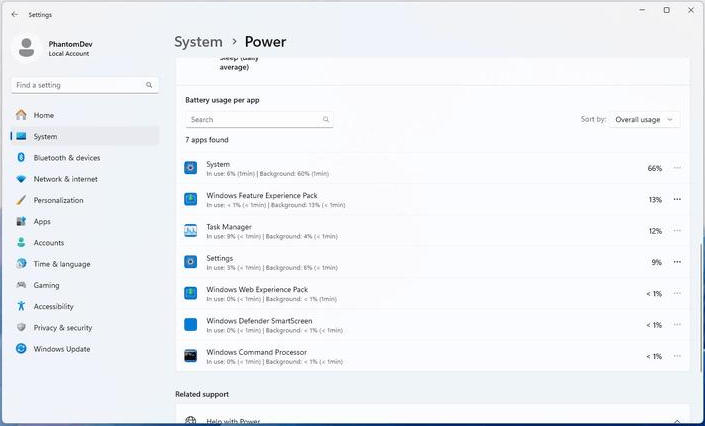Viewport: 705px width, 426px height.
Task: Select Privacy & security category
Action: pyautogui.click(x=62, y=328)
